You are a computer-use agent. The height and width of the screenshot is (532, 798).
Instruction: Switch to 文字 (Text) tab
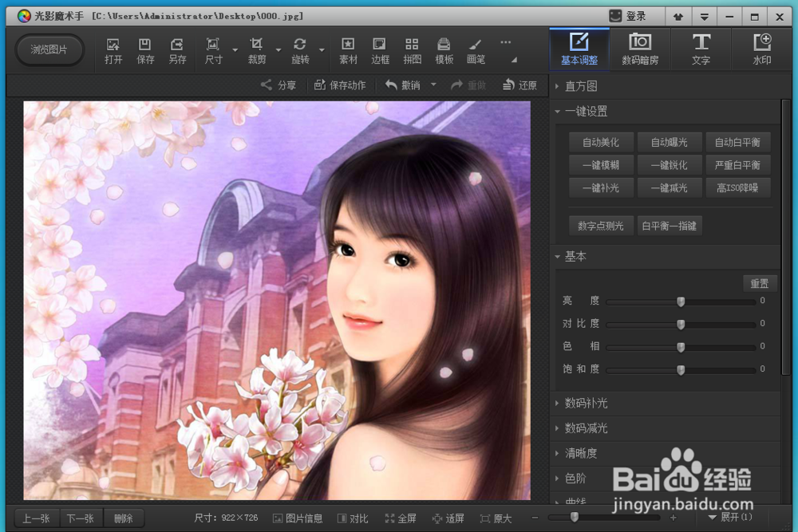(701, 49)
